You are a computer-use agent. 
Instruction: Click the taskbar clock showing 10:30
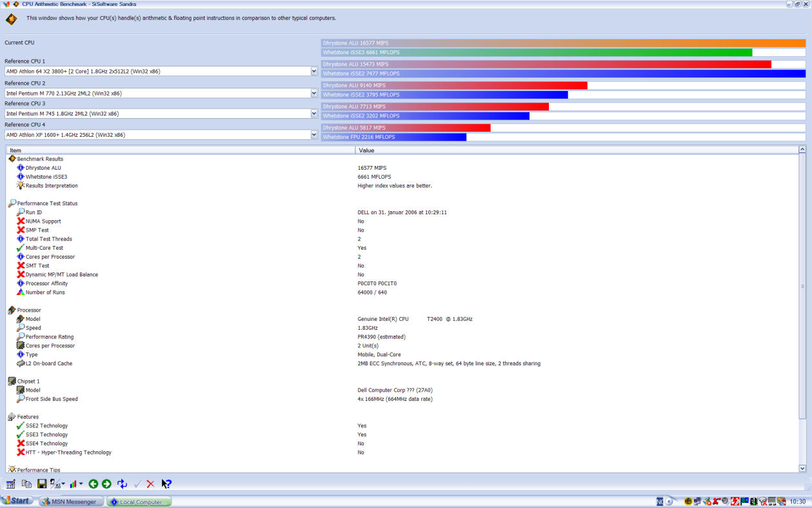click(x=797, y=502)
